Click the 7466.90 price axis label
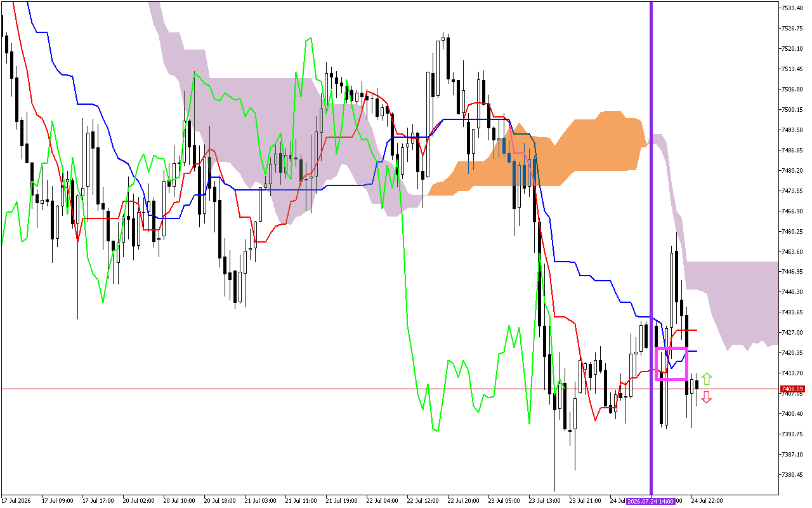The image size is (812, 508). click(x=793, y=211)
